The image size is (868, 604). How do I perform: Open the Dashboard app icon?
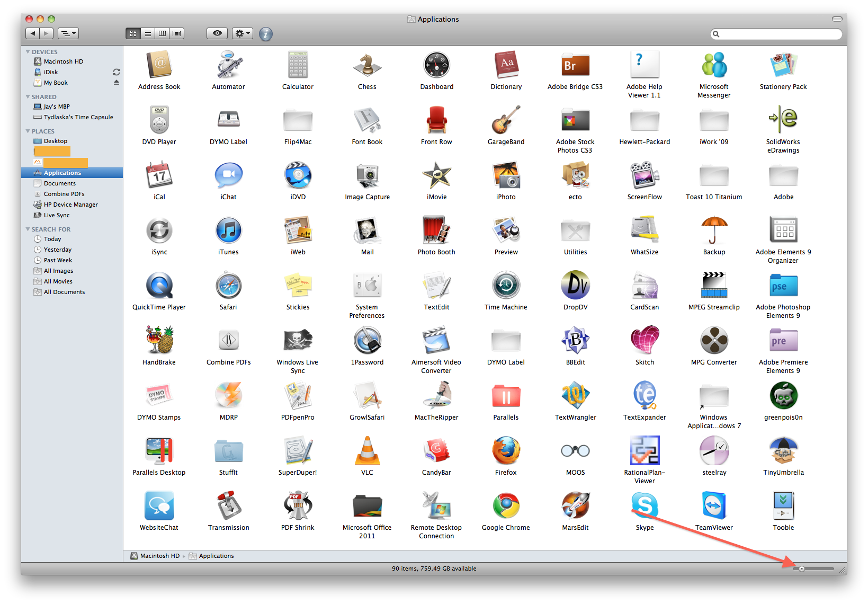[x=436, y=65]
